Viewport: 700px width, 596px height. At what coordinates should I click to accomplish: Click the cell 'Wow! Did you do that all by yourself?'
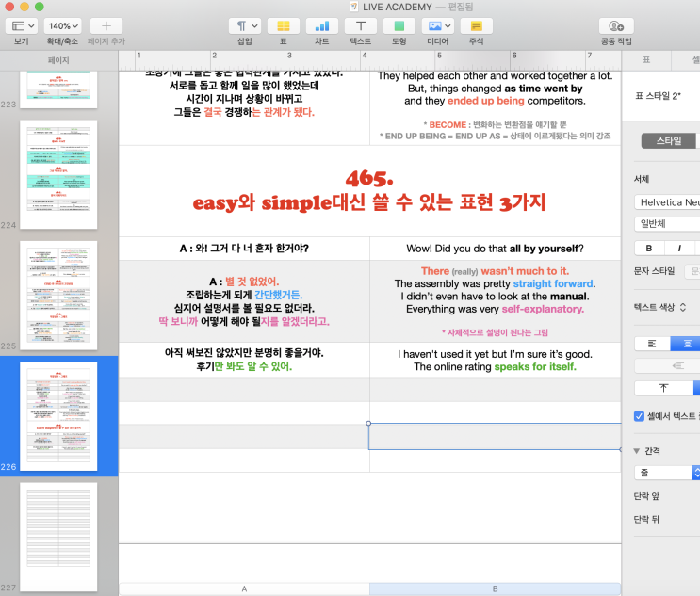pos(496,249)
